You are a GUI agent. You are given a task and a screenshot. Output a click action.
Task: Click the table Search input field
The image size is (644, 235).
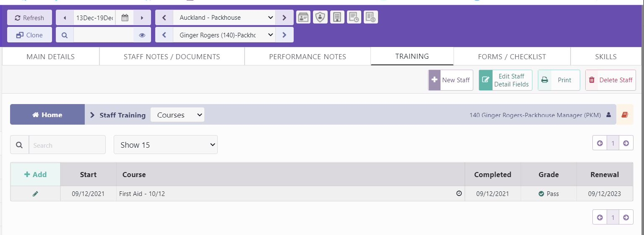click(67, 145)
